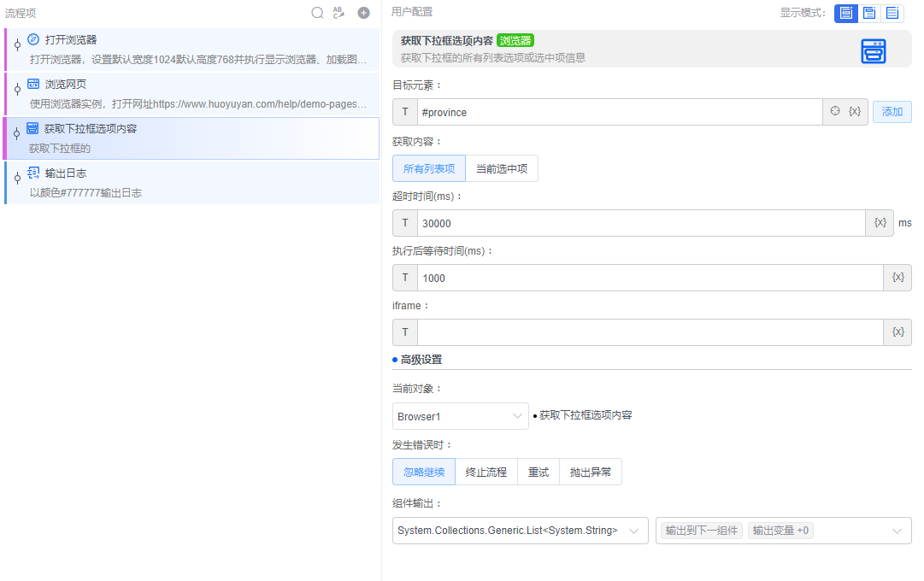Click the search magnifier icon in flow panel
Viewport: 924px width, 581px height.
point(317,12)
